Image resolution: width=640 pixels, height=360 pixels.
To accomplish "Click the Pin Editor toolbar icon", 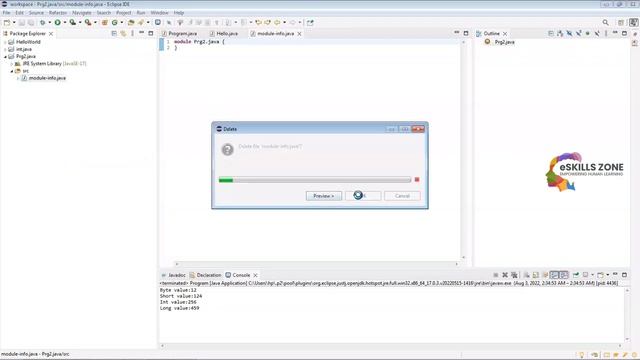I will 310,23.
